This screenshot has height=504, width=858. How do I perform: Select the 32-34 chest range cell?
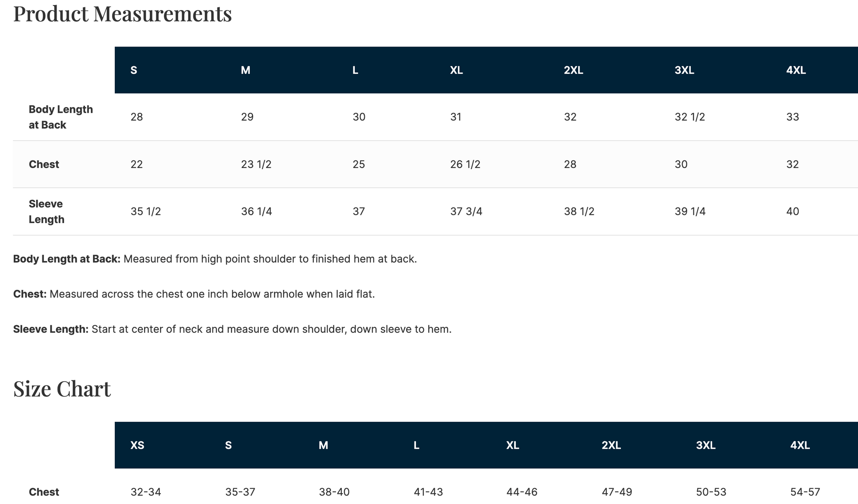pyautogui.click(x=146, y=492)
